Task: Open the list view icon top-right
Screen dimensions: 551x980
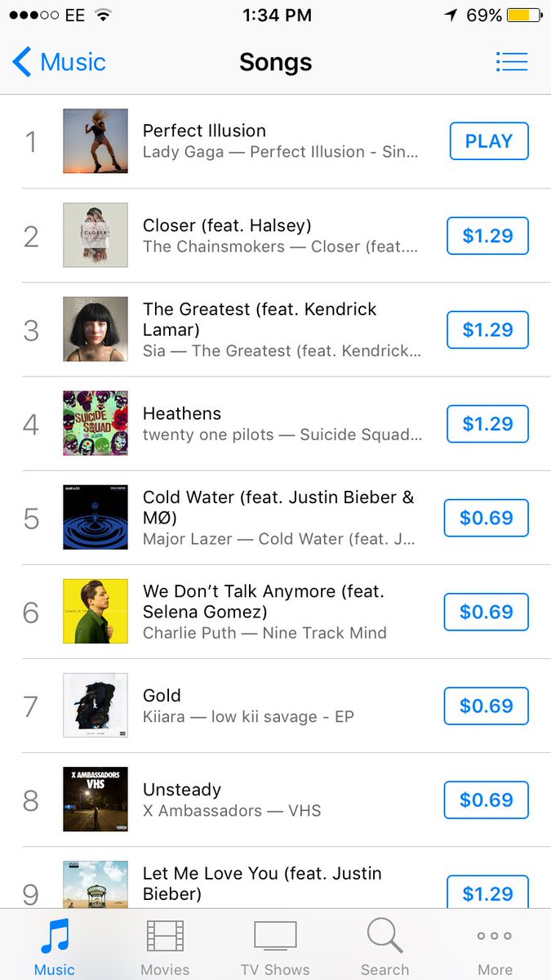Action: (x=512, y=62)
